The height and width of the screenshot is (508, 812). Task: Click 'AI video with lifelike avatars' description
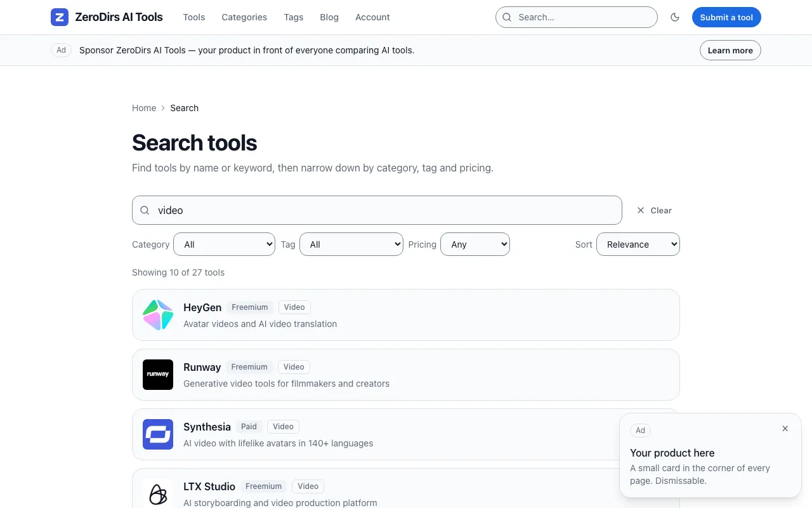pyautogui.click(x=278, y=443)
